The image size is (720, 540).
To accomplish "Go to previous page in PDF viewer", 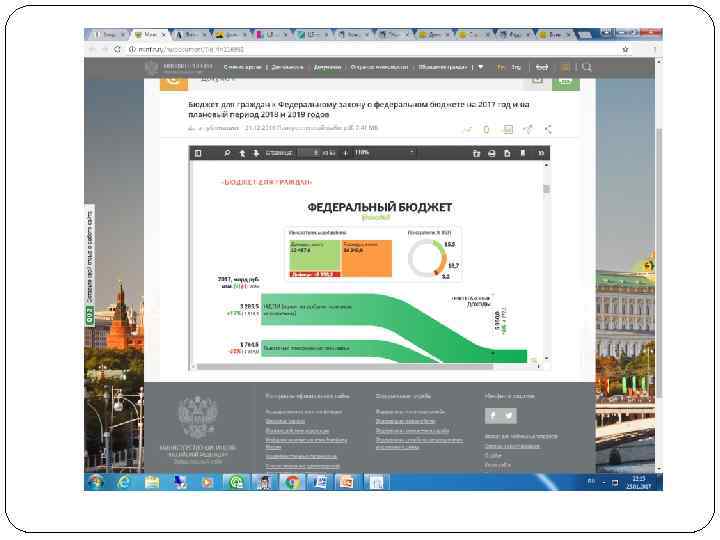I will (242, 153).
